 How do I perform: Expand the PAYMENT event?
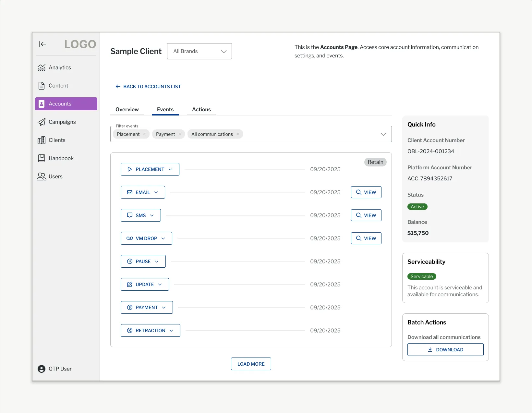(147, 308)
